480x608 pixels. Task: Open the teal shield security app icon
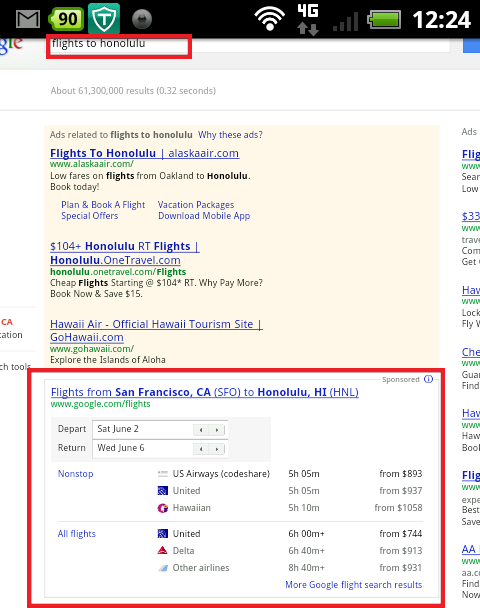(104, 19)
